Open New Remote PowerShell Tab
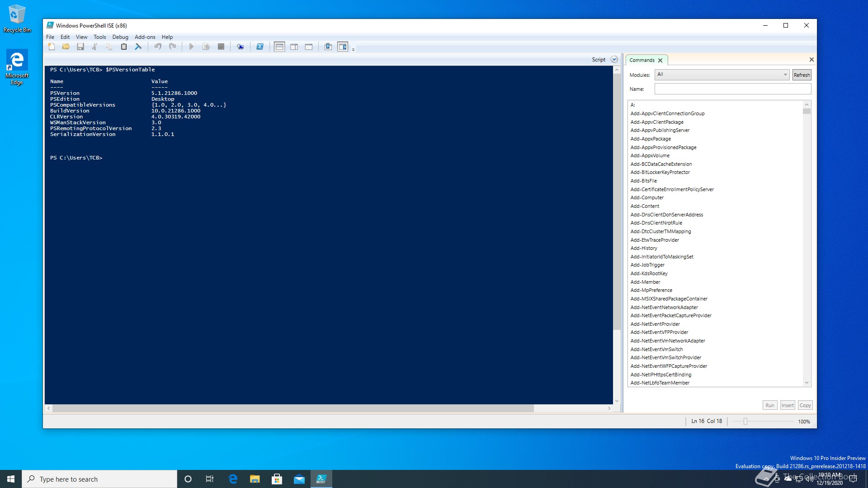The height and width of the screenshot is (488, 868). (x=241, y=47)
